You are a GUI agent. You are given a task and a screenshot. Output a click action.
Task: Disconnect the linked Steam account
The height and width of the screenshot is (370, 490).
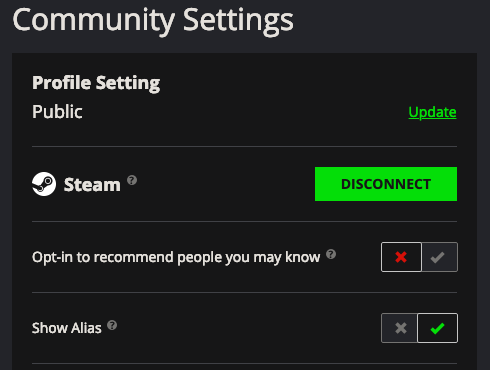386,184
